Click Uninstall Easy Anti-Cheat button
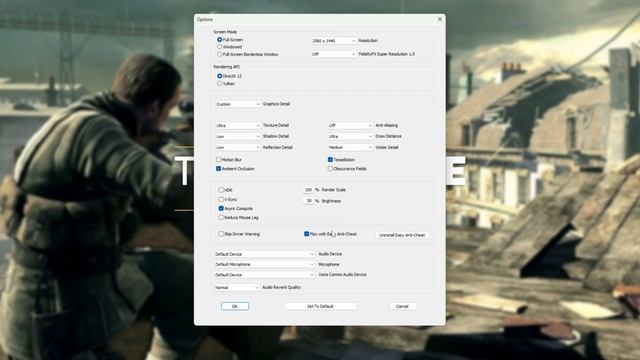 pos(402,235)
